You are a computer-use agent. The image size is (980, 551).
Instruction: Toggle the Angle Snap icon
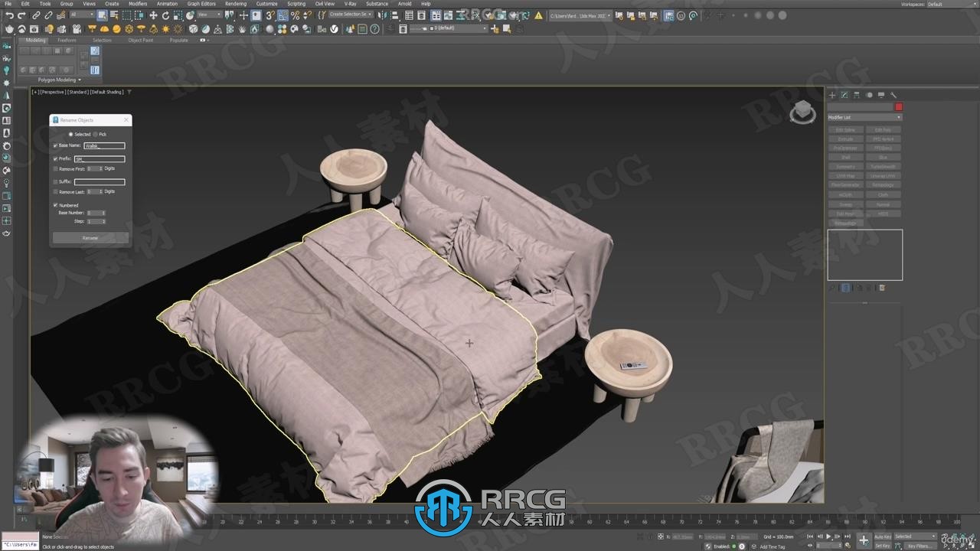[283, 15]
